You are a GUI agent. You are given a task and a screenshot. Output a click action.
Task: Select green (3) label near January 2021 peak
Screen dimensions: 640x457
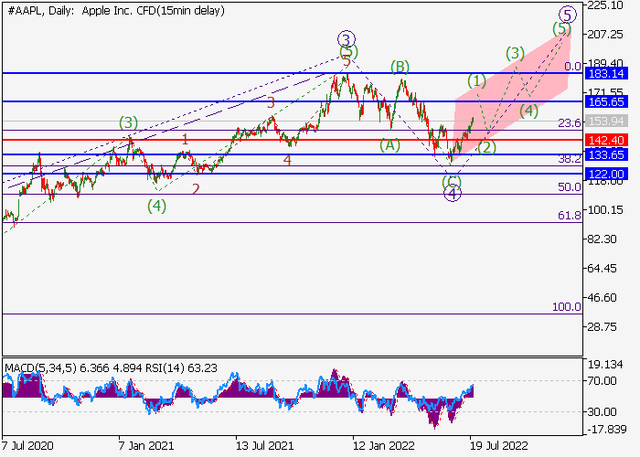coord(129,122)
